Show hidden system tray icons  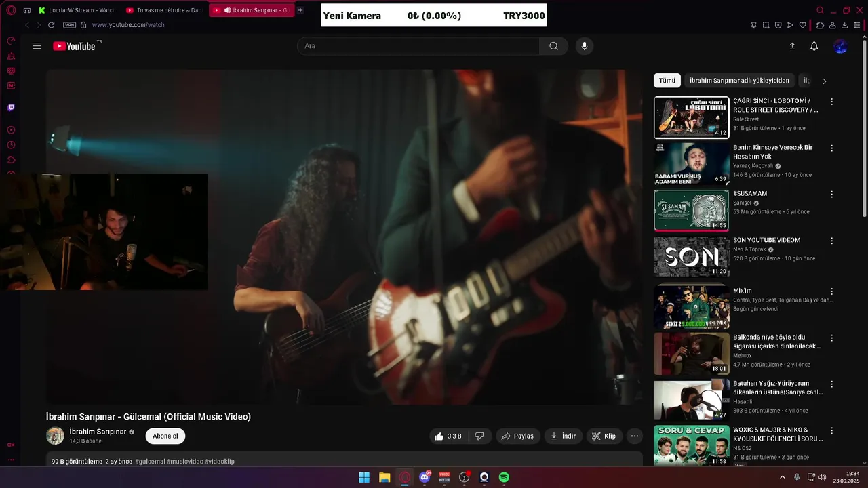click(783, 477)
